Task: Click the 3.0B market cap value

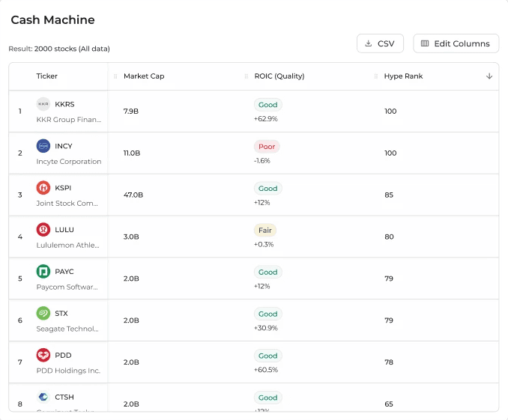Action: (131, 237)
